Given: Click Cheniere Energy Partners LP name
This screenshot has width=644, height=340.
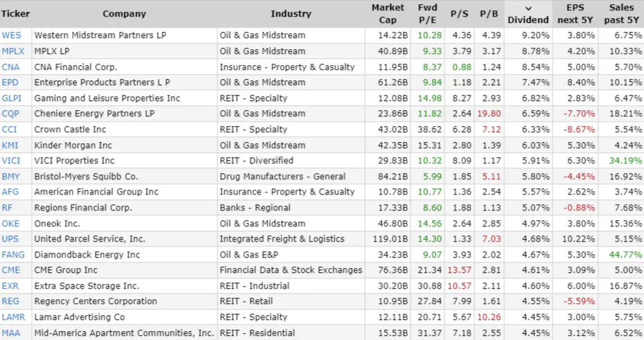Looking at the screenshot, I should pyautogui.click(x=94, y=114).
